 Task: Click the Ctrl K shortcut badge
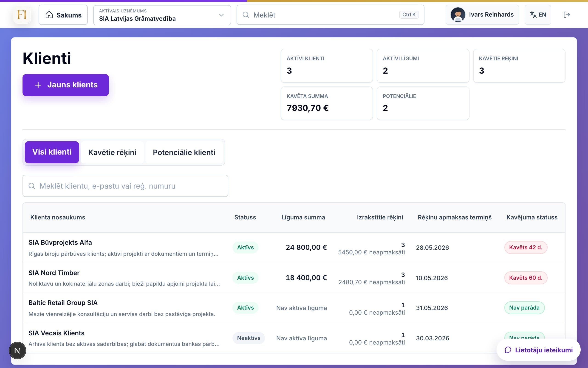(x=409, y=14)
